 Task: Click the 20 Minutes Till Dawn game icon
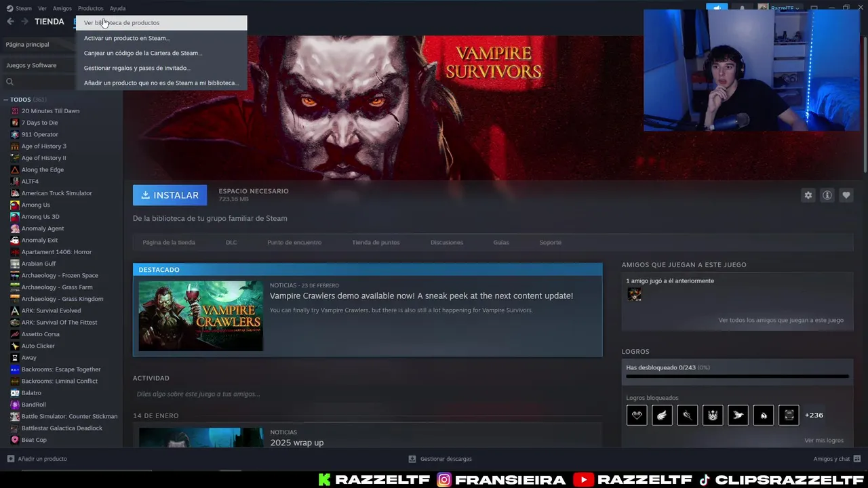click(15, 111)
